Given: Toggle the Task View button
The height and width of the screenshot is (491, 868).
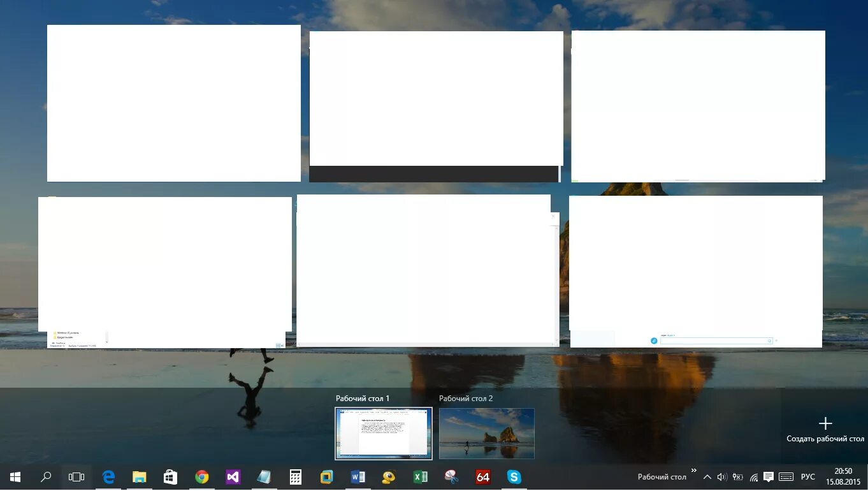Looking at the screenshot, I should [x=76, y=476].
